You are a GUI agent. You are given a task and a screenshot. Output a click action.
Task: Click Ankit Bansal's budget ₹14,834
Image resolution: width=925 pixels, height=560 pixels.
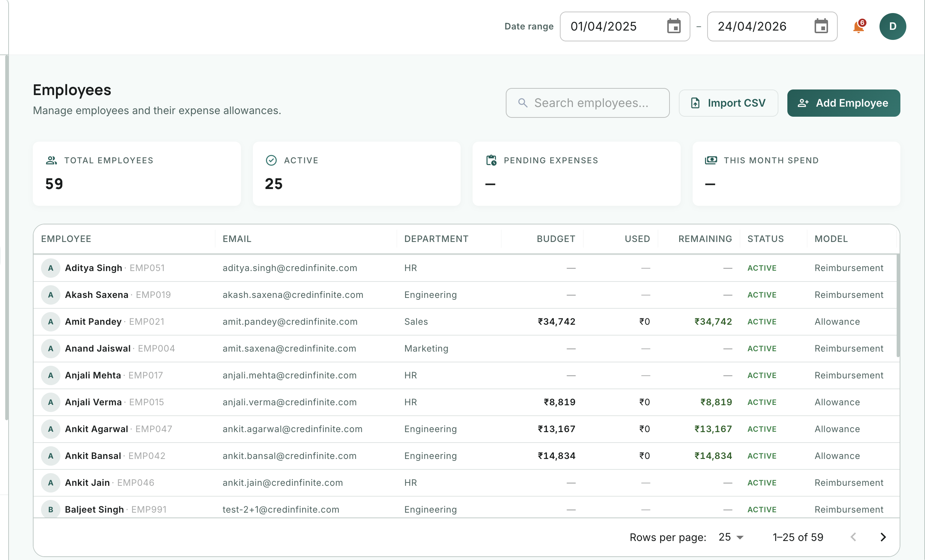(556, 456)
